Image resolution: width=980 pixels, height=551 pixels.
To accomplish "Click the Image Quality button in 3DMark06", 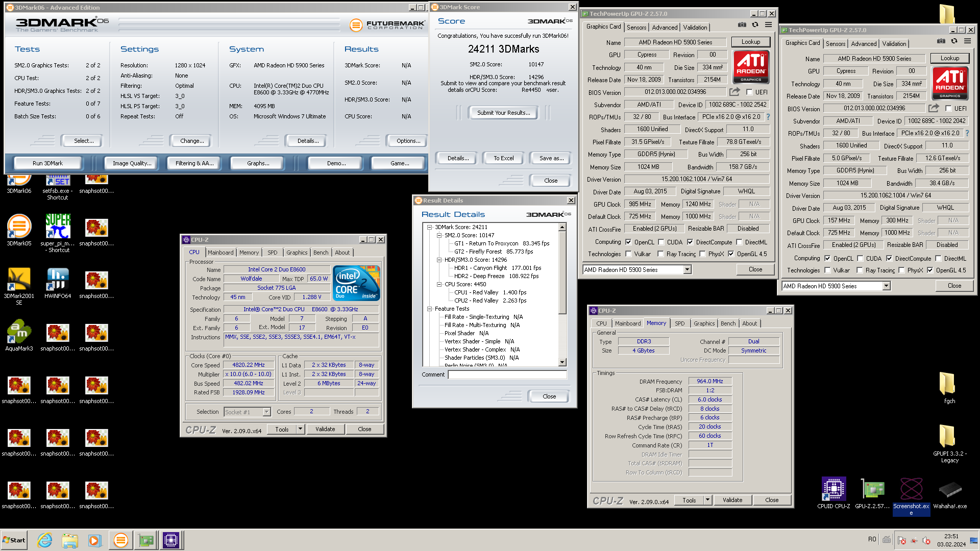I will click(x=132, y=163).
